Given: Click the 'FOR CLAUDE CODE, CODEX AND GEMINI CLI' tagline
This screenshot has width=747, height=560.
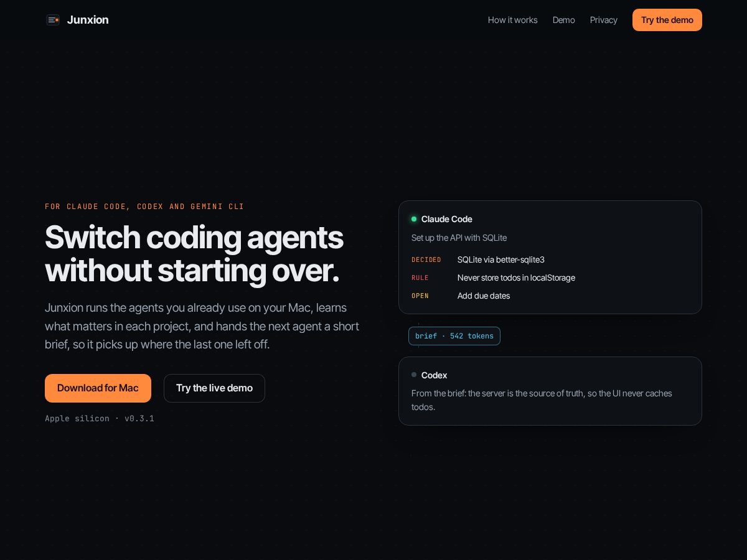Looking at the screenshot, I should tap(144, 207).
